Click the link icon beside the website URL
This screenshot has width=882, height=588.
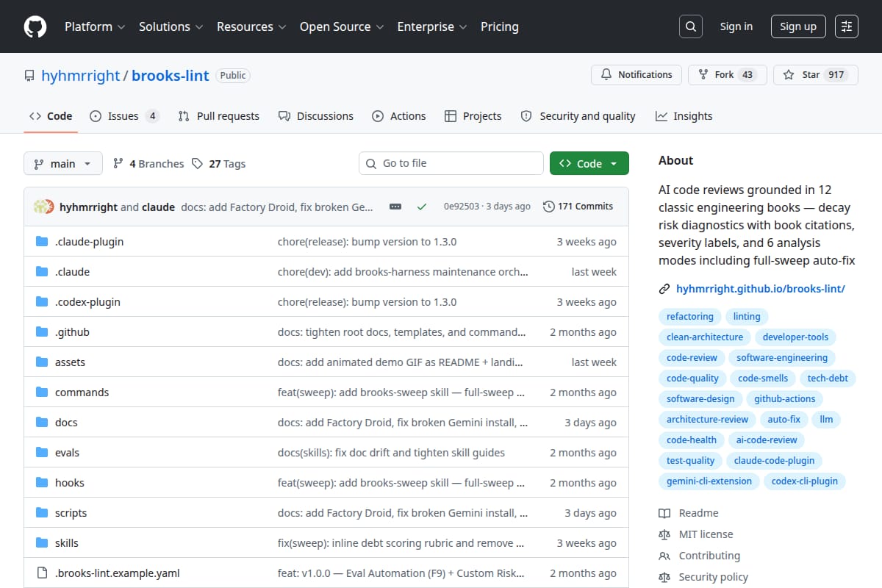click(x=664, y=289)
